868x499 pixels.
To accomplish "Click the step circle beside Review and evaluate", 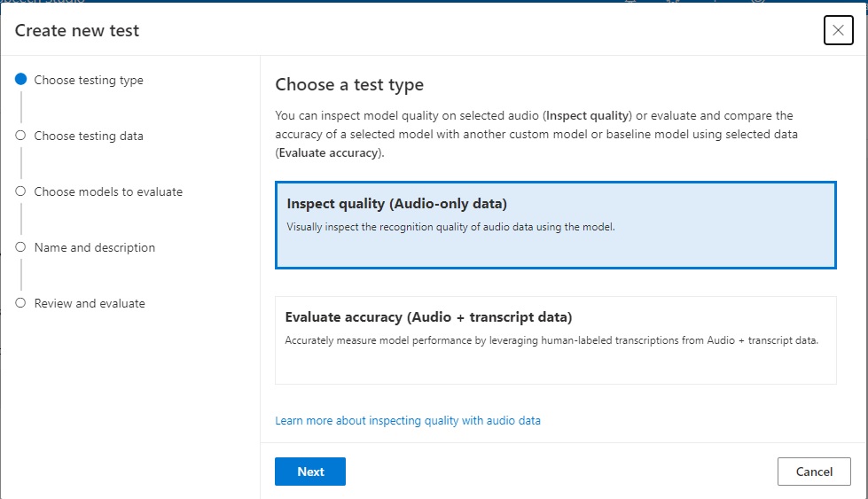I will [20, 303].
